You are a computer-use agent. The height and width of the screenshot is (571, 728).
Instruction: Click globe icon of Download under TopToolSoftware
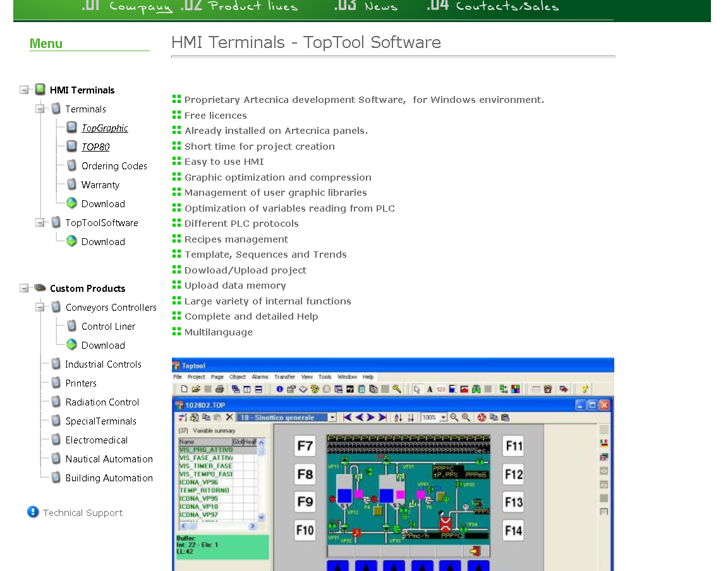(71, 241)
